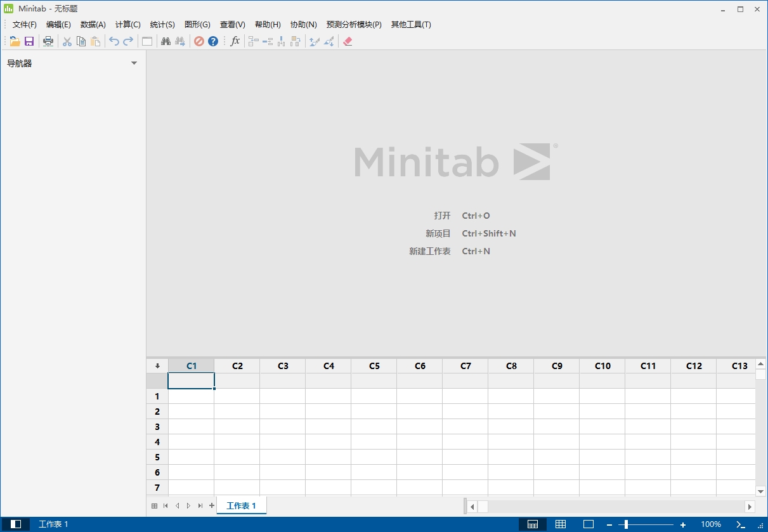Click the Save project toolbar icon

(29, 41)
